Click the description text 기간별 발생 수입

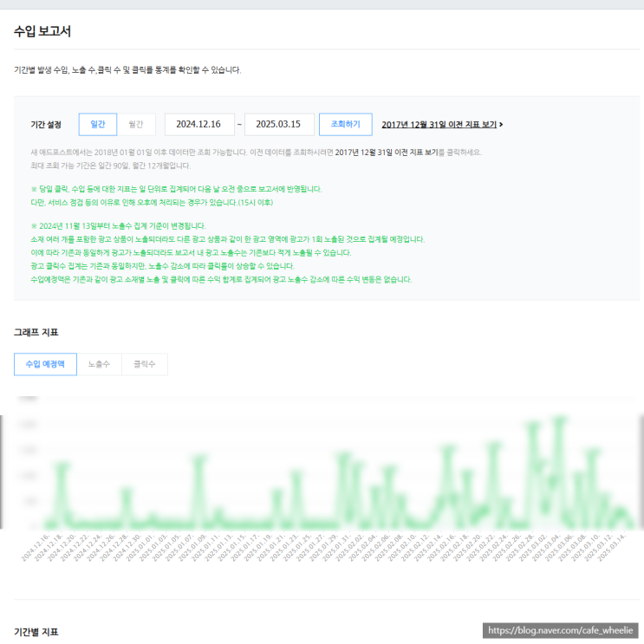click(x=127, y=70)
